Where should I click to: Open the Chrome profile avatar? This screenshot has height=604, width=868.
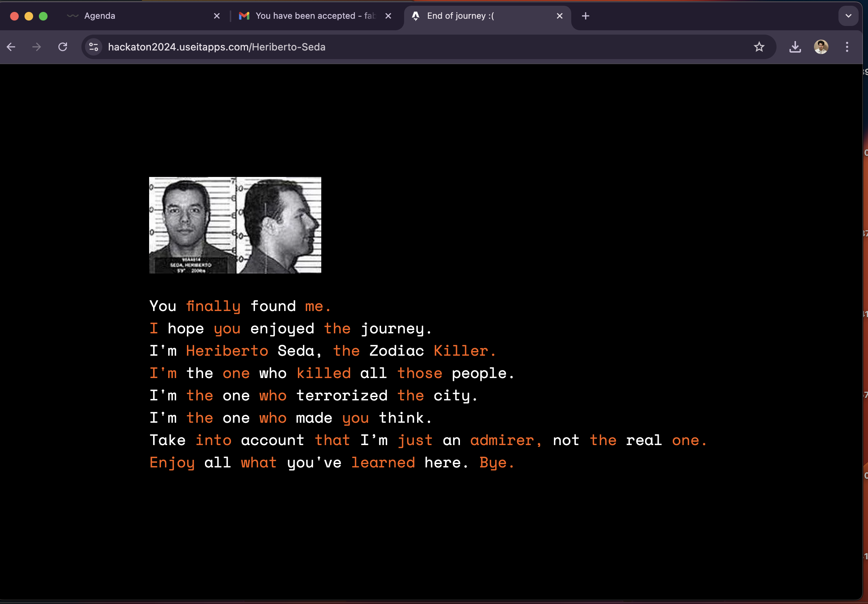point(821,47)
